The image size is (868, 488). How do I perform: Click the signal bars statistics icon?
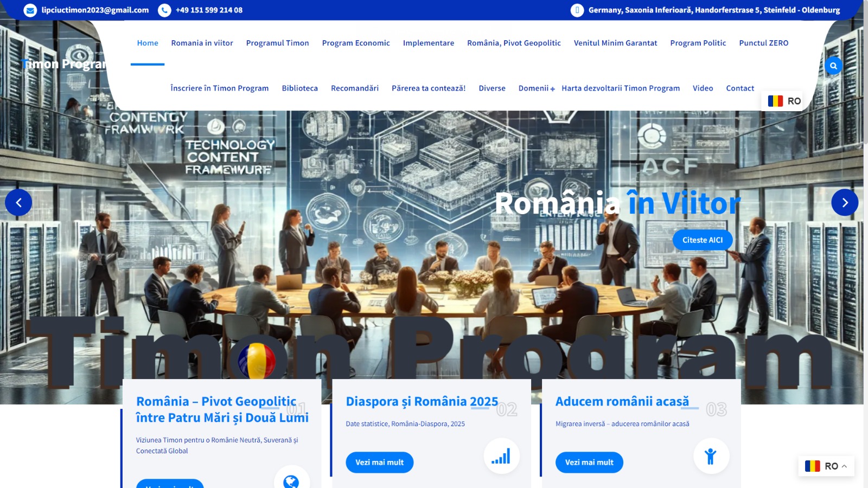pyautogui.click(x=501, y=457)
